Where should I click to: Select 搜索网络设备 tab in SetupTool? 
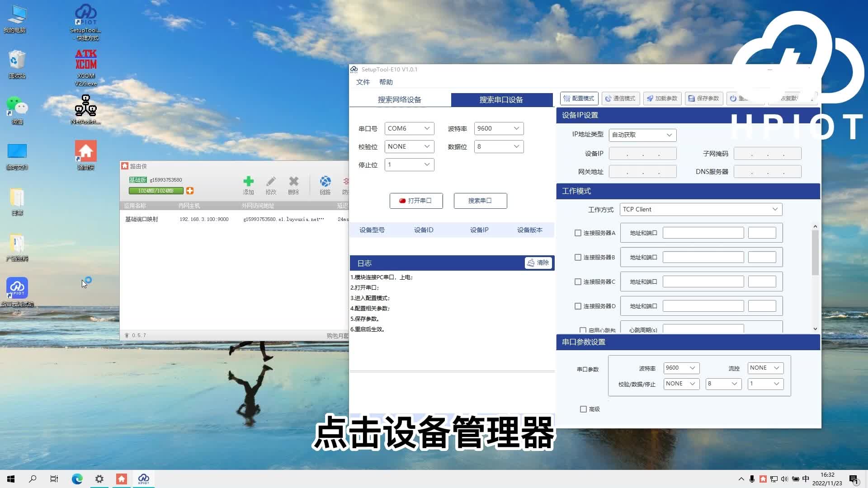(400, 99)
